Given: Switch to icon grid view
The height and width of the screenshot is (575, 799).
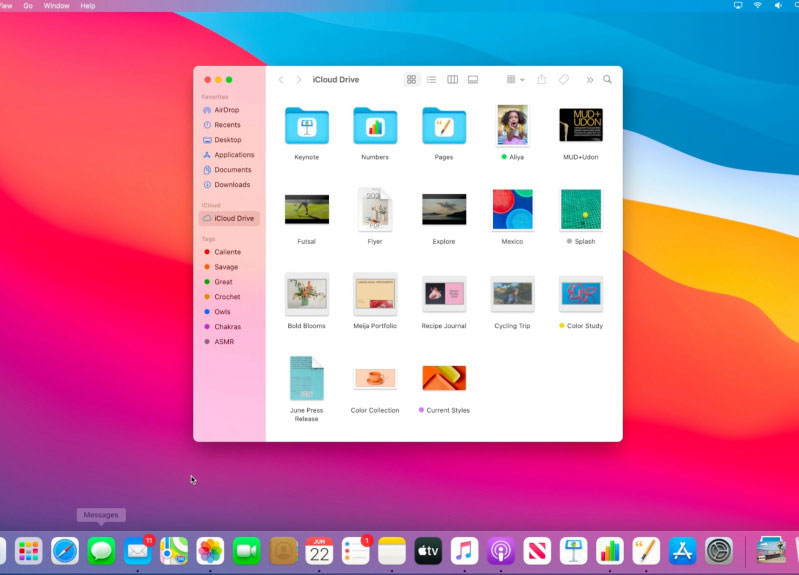Looking at the screenshot, I should [x=411, y=80].
